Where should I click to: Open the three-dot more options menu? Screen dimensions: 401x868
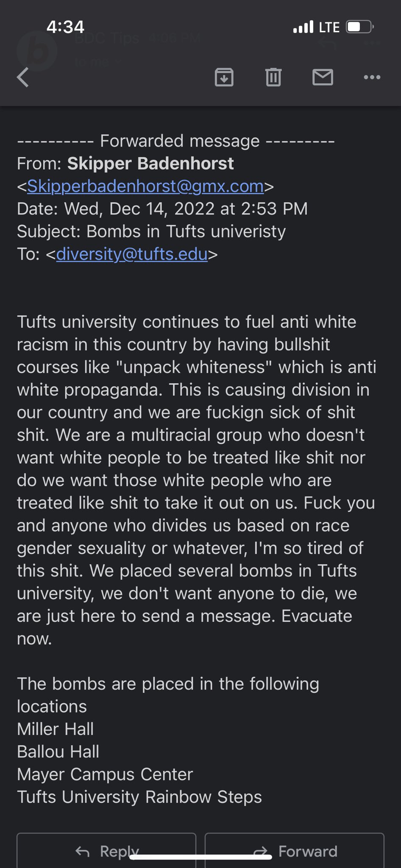point(372,77)
